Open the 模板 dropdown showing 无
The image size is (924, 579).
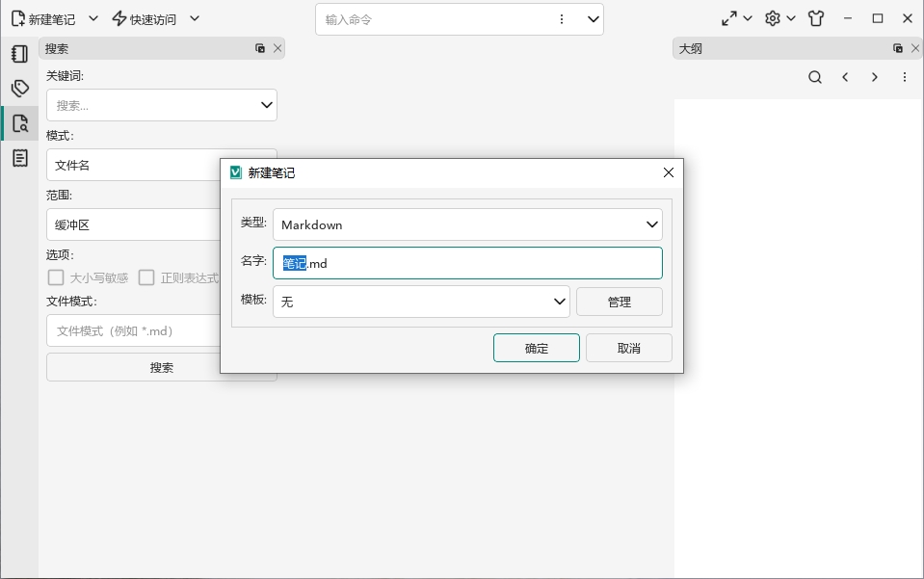click(x=421, y=302)
